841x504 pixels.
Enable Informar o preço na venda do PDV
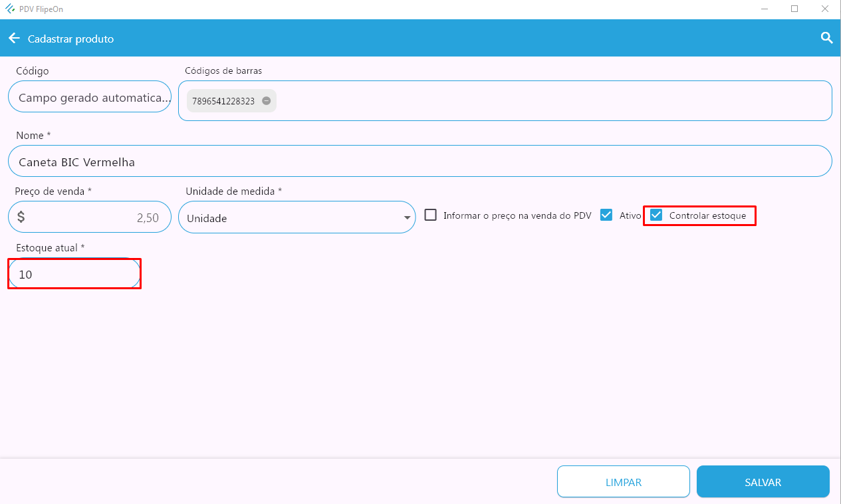pyautogui.click(x=431, y=215)
